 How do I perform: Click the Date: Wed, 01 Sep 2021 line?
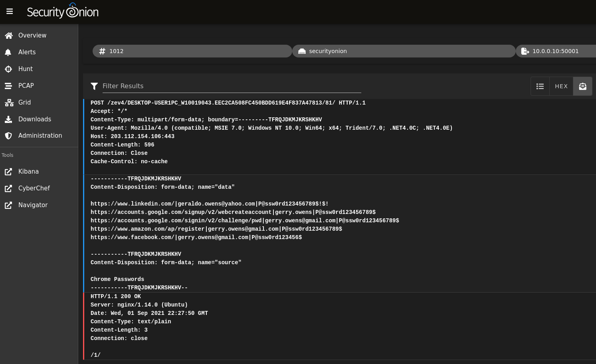tap(149, 313)
